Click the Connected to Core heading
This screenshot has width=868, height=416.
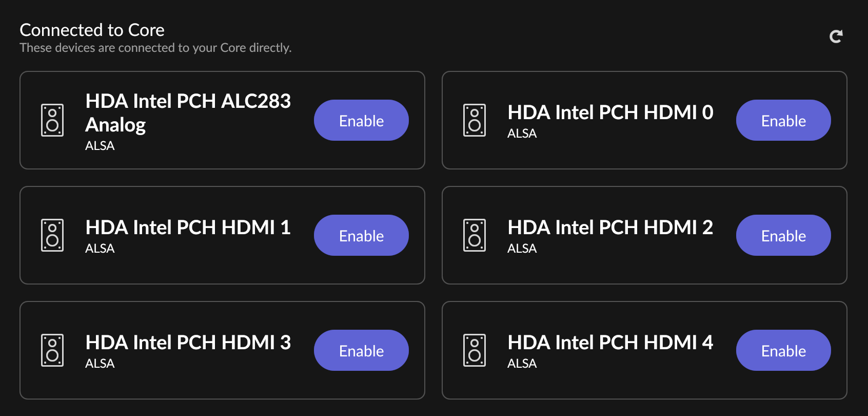[92, 30]
